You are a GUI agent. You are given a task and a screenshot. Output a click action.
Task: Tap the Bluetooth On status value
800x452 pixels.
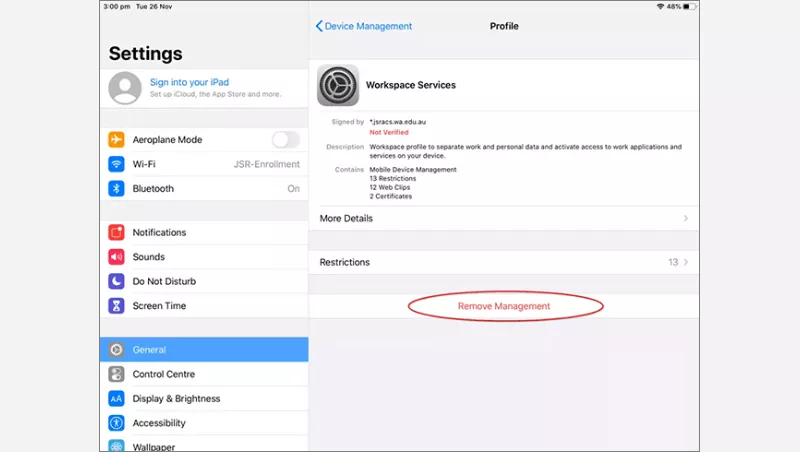coord(293,189)
